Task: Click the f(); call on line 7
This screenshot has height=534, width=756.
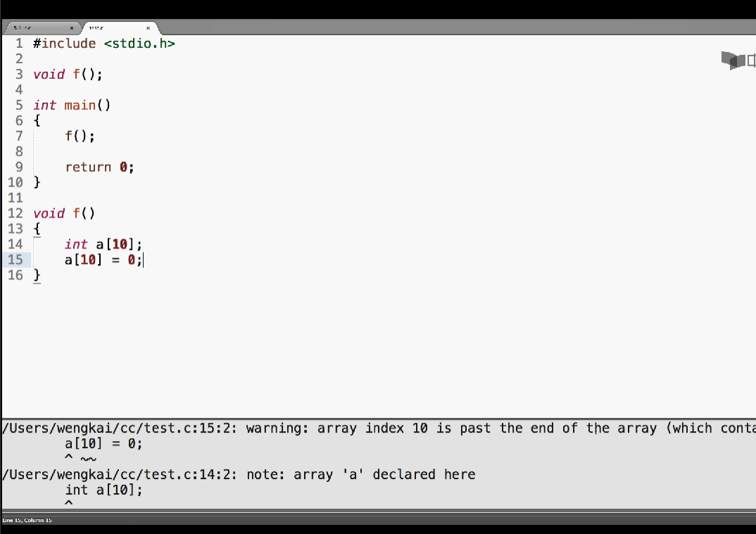Action: click(x=80, y=136)
